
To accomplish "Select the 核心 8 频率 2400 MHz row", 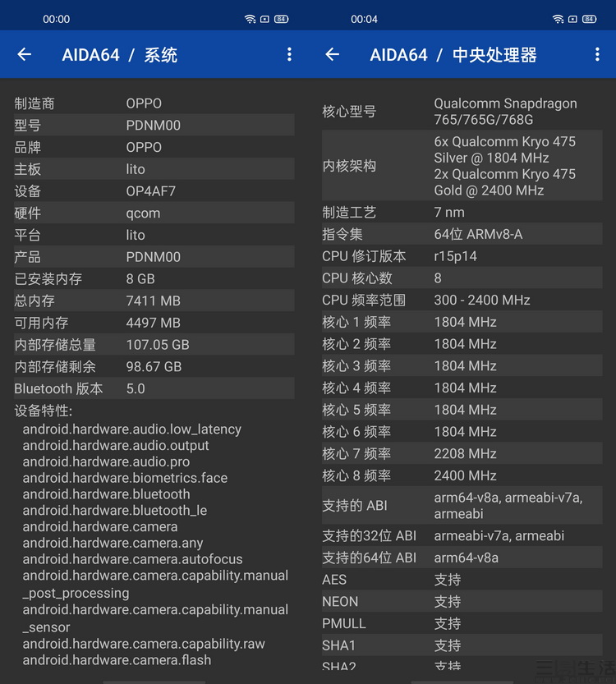I will (x=462, y=475).
